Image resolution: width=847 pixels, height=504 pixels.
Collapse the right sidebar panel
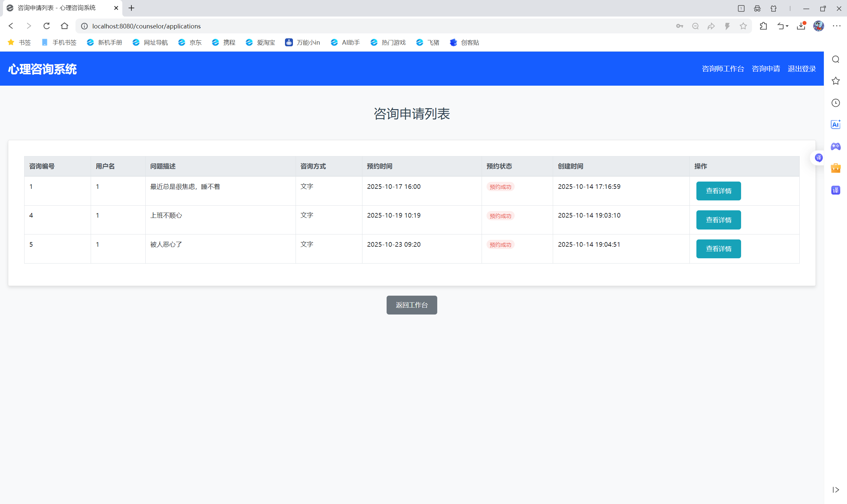coord(835,489)
